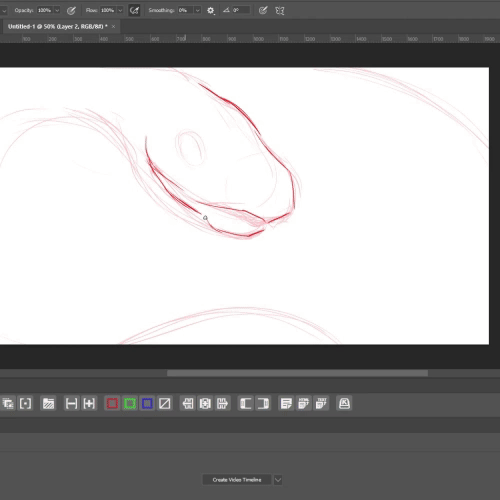500x500 pixels.
Task: Click the horizontal scrollbar below canvas
Action: click(297, 373)
